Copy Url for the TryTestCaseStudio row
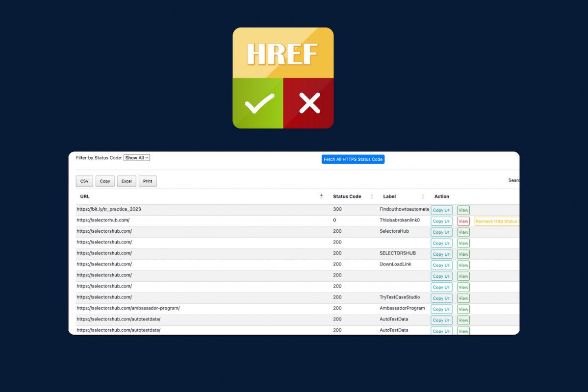 441,298
